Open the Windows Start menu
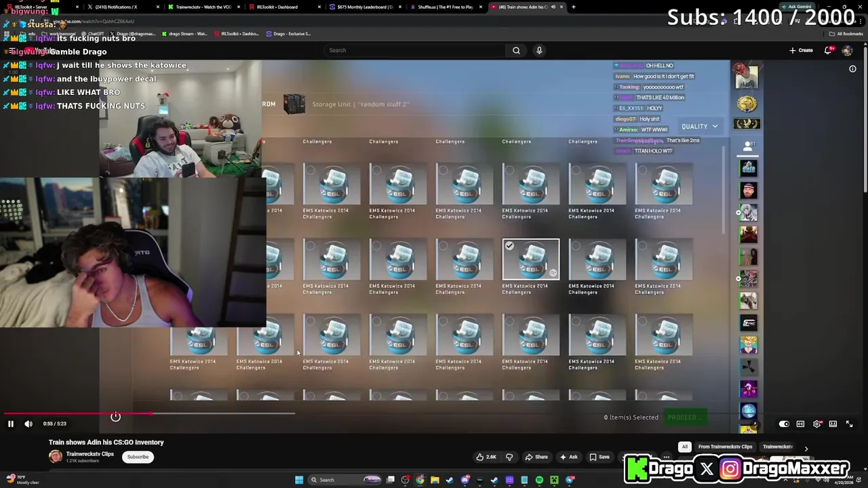Image resolution: width=868 pixels, height=488 pixels. coord(298,480)
